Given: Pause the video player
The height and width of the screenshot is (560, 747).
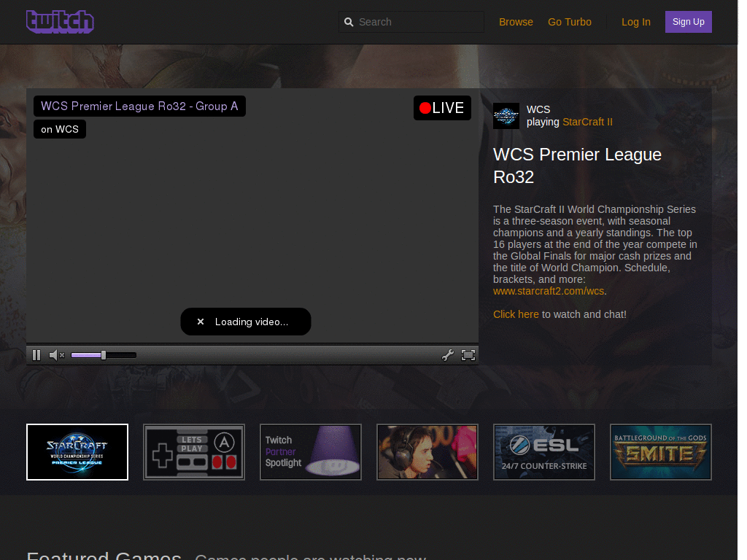Looking at the screenshot, I should tap(36, 355).
